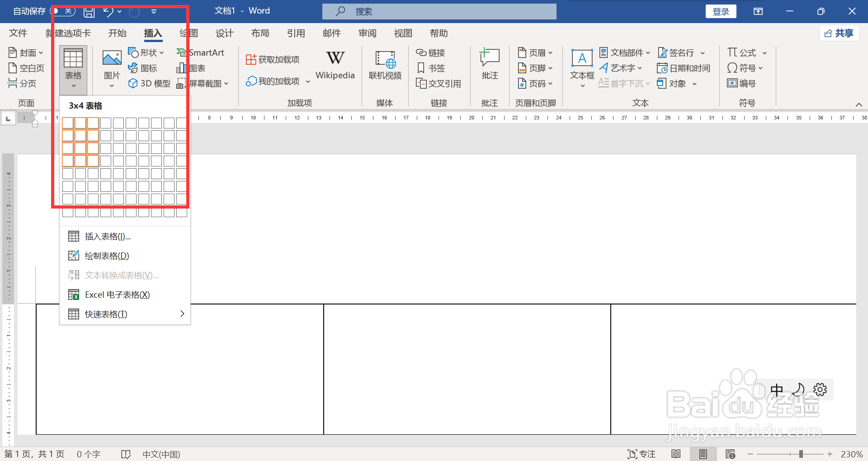
Task: Insert a Chart (图表)
Action: click(191, 68)
